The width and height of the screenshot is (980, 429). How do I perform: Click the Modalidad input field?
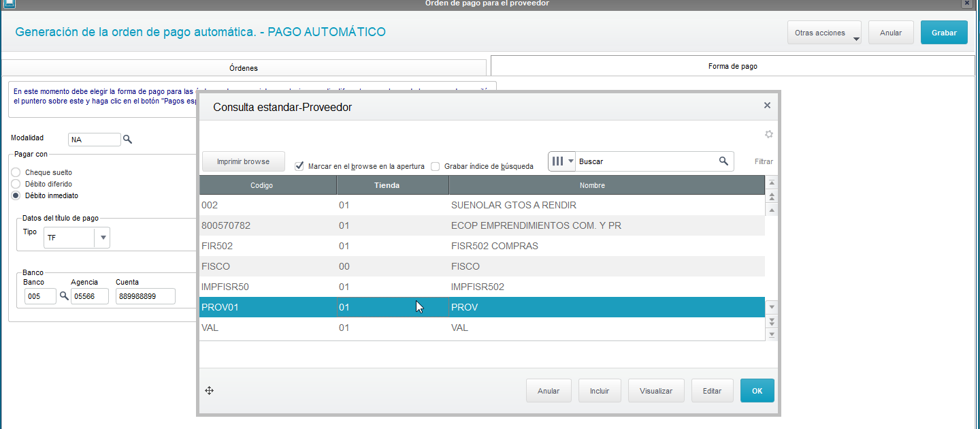[95, 140]
